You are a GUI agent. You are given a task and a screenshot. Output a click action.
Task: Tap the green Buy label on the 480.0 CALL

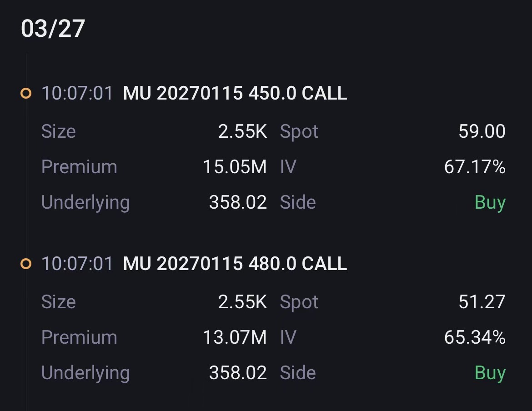490,373
